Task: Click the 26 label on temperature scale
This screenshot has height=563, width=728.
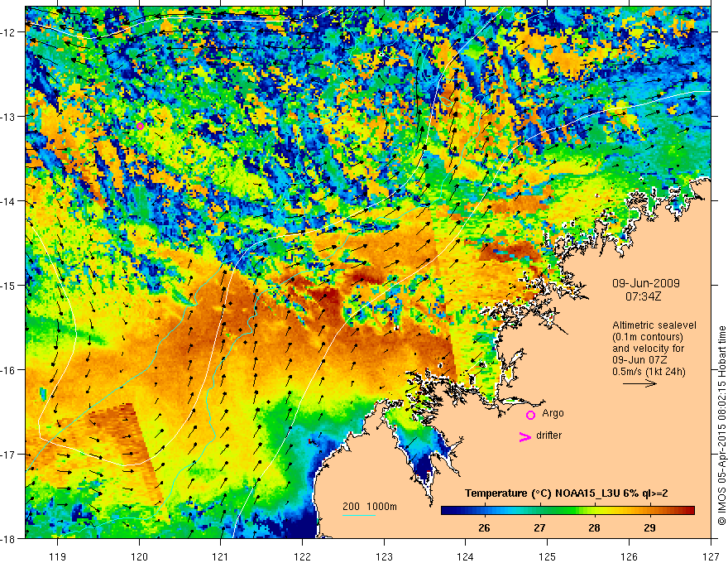Action: tap(484, 527)
